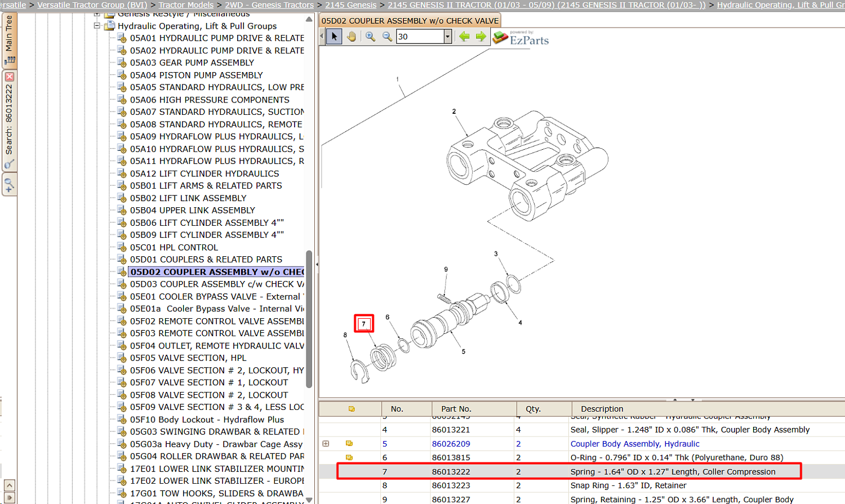Click page icon for 05A06 High Pressure Components

tap(121, 100)
